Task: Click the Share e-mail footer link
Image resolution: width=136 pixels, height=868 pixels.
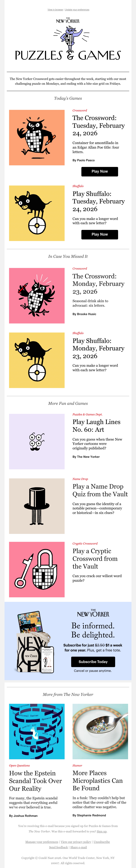Action: [79, 847]
